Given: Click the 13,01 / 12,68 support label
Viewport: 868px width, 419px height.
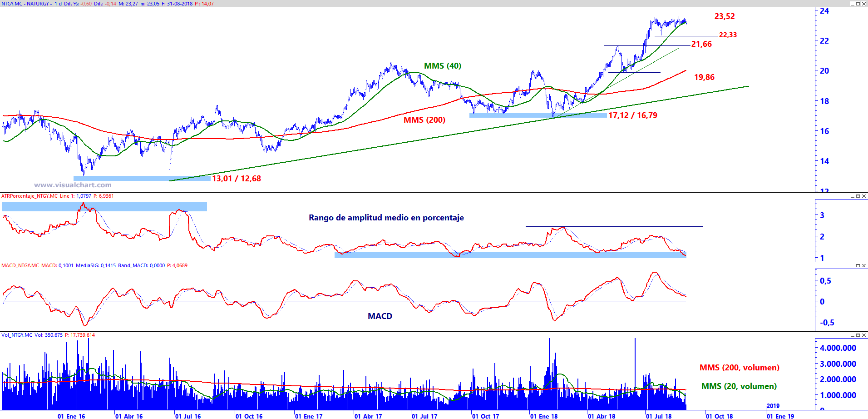Looking at the screenshot, I should coord(237,179).
